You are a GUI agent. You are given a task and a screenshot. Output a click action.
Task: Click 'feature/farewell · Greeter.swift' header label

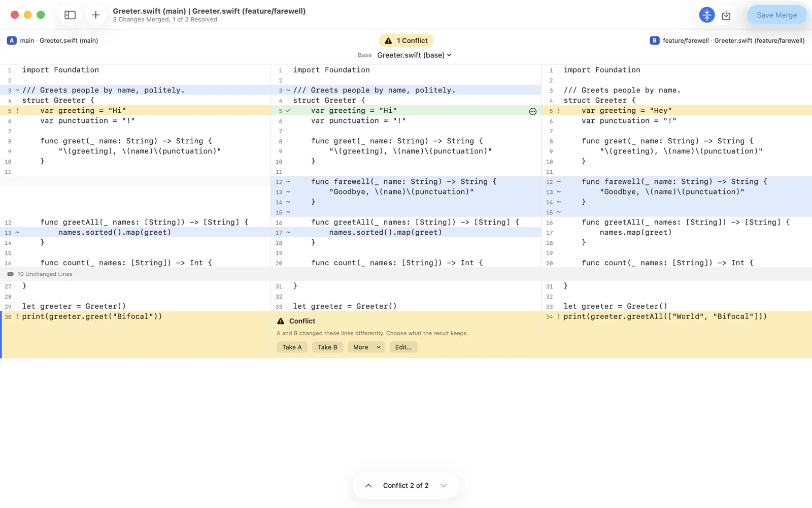click(x=733, y=41)
